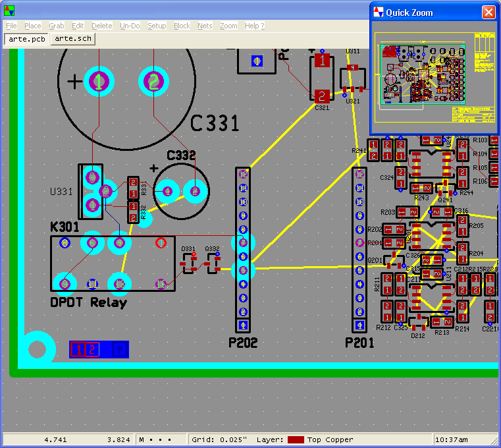Click pad 1 of capacitor C331
The image size is (501, 448).
99,81
